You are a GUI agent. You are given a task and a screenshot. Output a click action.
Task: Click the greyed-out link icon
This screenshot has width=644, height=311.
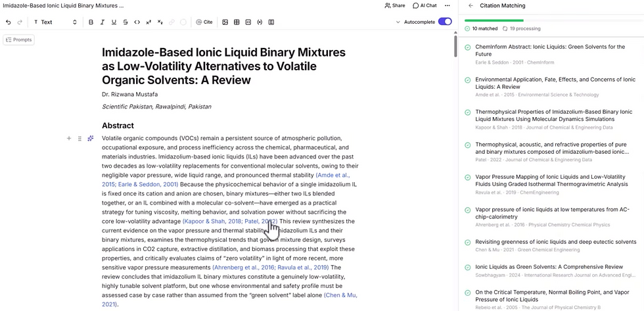pyautogui.click(x=172, y=22)
